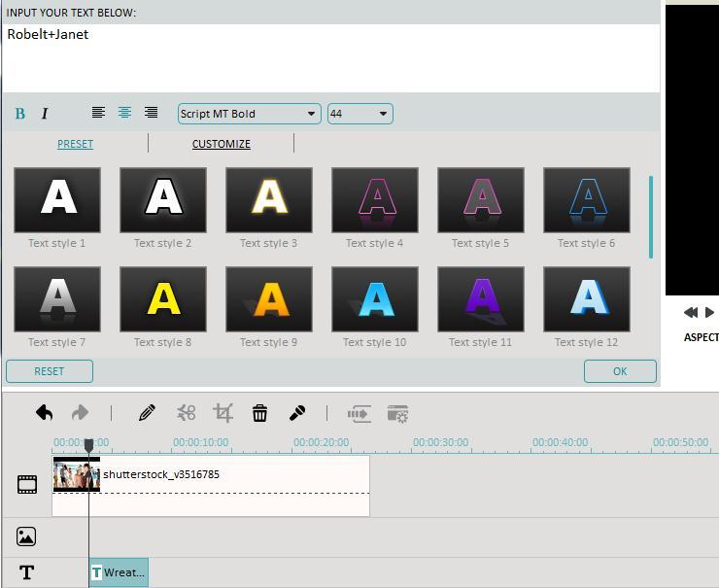Select Text style 11 purple preset
This screenshot has height=588, width=719.
481,299
